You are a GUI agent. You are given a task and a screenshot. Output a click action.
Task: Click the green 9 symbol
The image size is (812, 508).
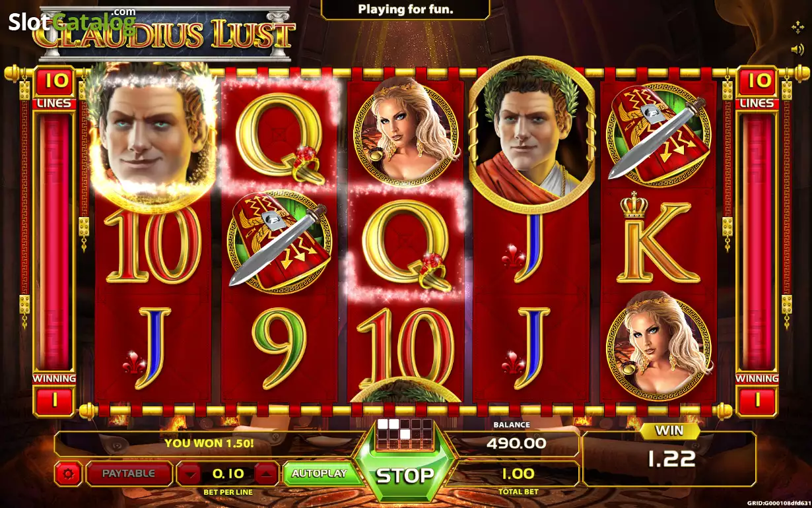(279, 347)
